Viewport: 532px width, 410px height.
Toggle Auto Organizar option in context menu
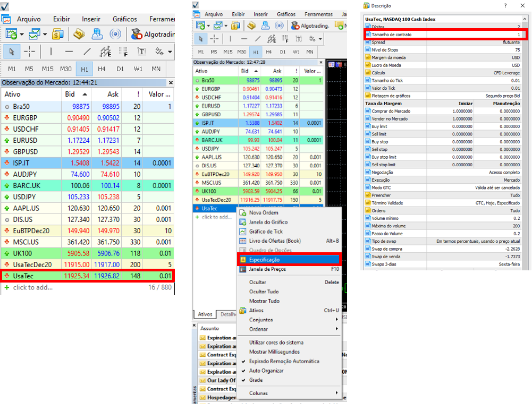[266, 371]
